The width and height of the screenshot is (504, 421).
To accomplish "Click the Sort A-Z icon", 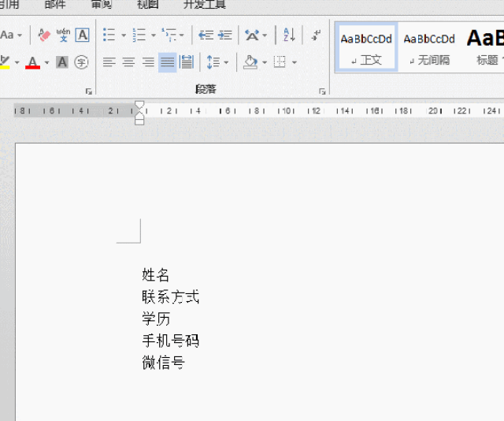I will (x=289, y=35).
